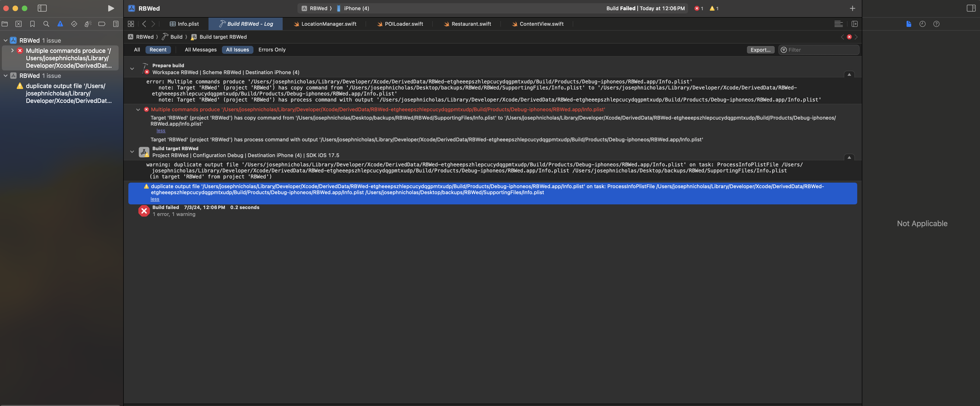Open the Restaurant.swift tab
Image resolution: width=980 pixels, height=406 pixels.
467,24
